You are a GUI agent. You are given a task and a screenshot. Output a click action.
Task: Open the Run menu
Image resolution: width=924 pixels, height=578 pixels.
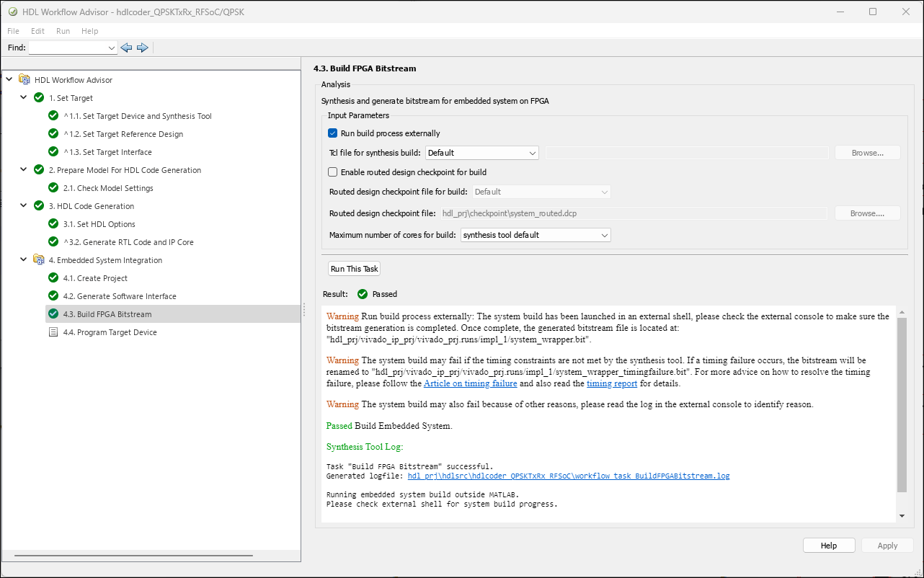coord(63,32)
